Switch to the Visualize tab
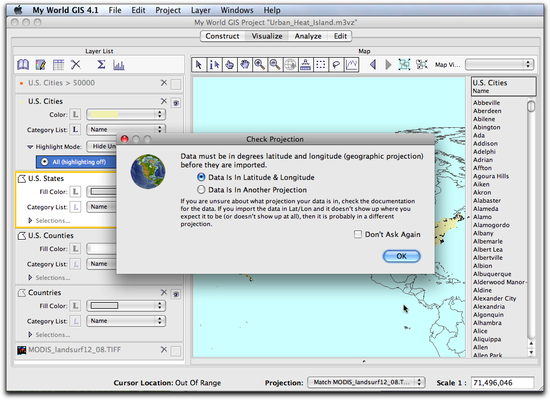Viewport: 550px width, 400px height. coord(267,36)
